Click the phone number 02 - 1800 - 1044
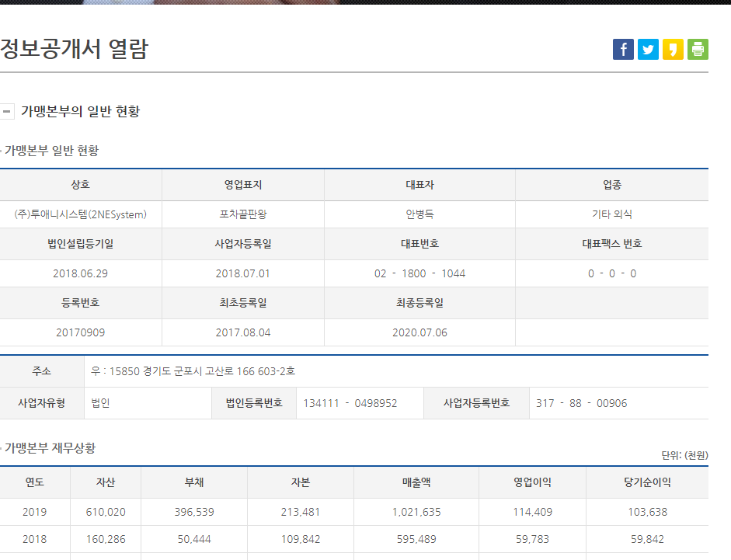This screenshot has width=731, height=560. point(419,273)
